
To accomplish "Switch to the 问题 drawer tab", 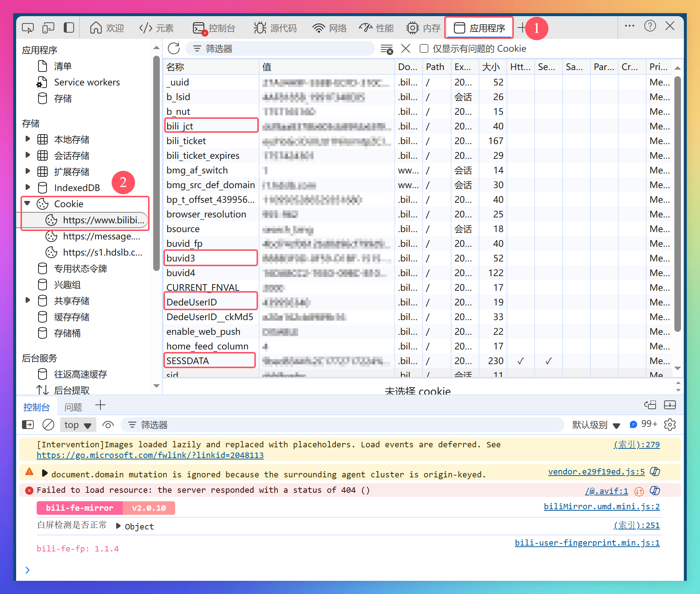I will tap(73, 407).
